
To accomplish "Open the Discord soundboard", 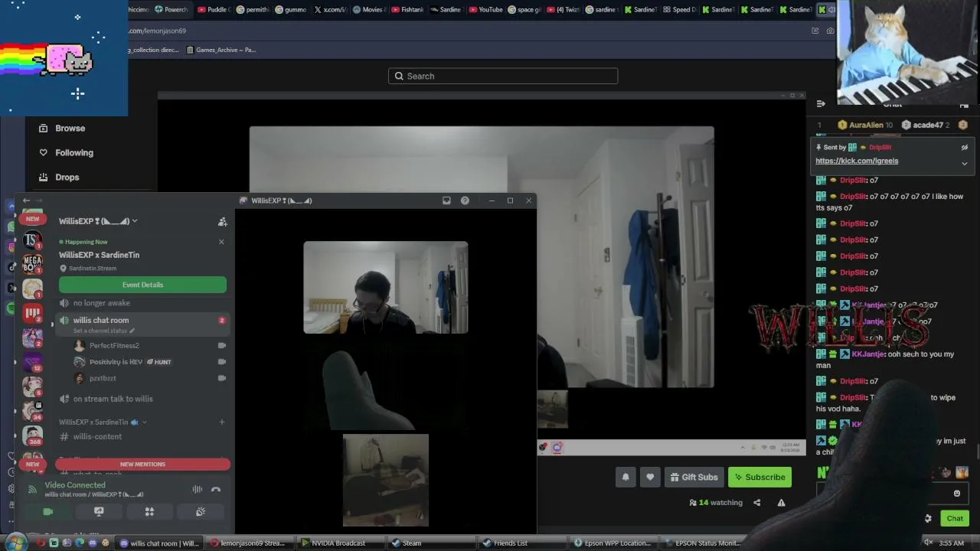I will 201,512.
